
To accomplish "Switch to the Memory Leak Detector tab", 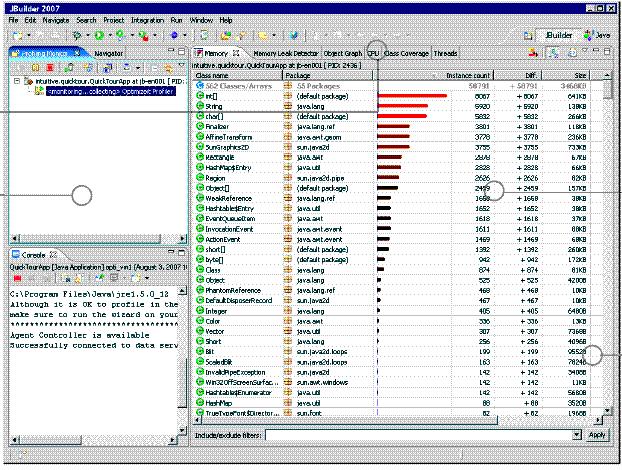I will [286, 53].
